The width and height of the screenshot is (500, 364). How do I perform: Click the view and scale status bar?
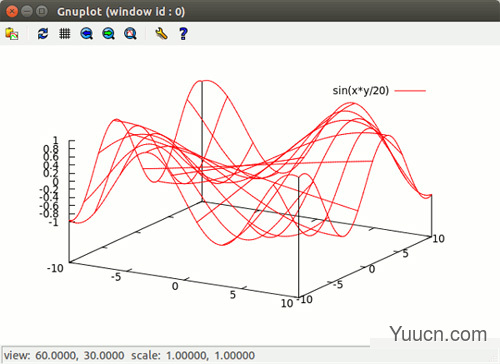coord(129,355)
